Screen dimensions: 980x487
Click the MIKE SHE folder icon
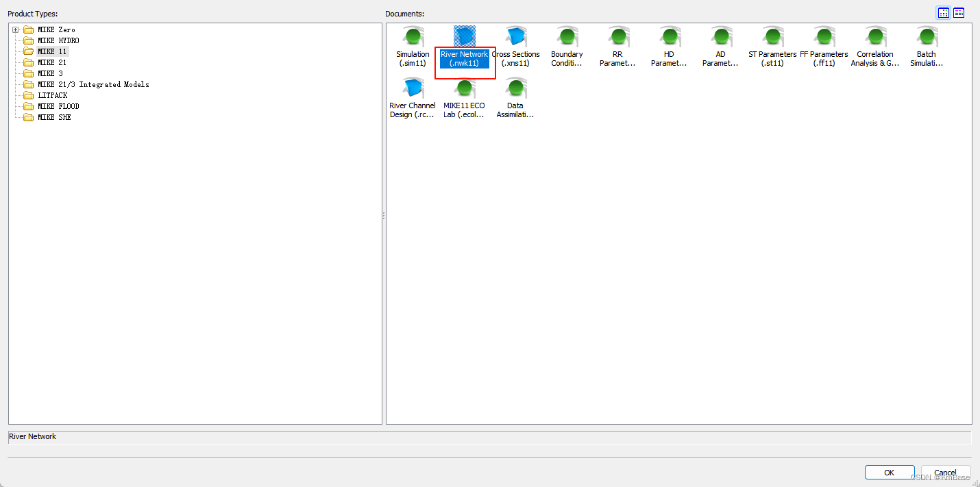click(29, 117)
